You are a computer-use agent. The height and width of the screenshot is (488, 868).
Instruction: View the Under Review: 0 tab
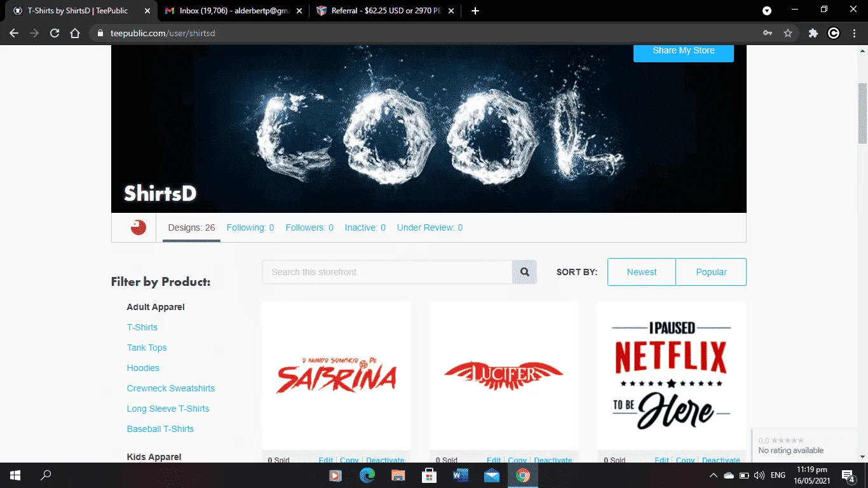coord(430,227)
